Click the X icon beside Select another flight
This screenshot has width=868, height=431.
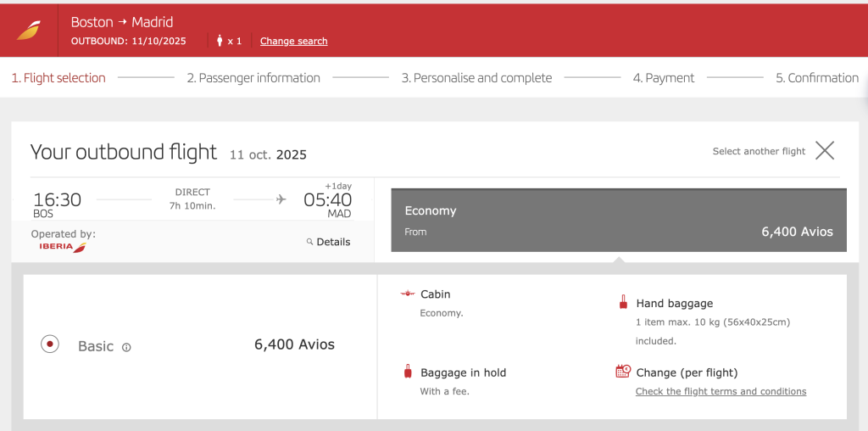[824, 151]
